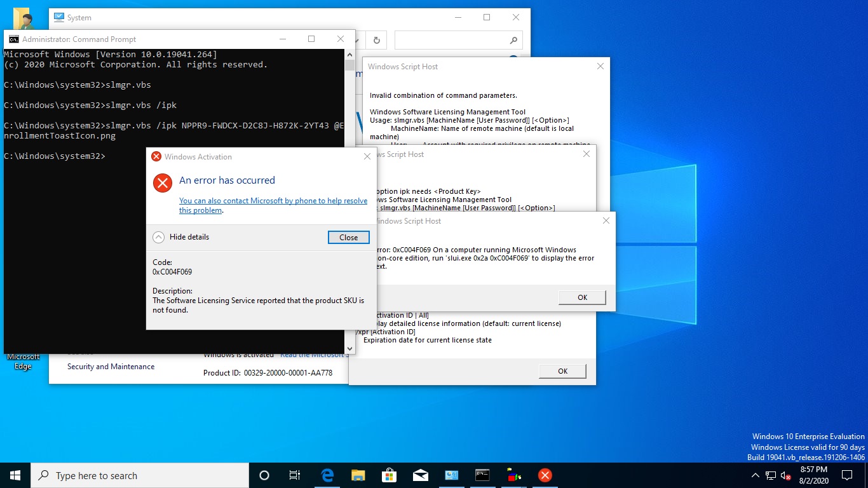The image size is (868, 488).
Task: Open Cortana from the taskbar
Action: pos(264,475)
